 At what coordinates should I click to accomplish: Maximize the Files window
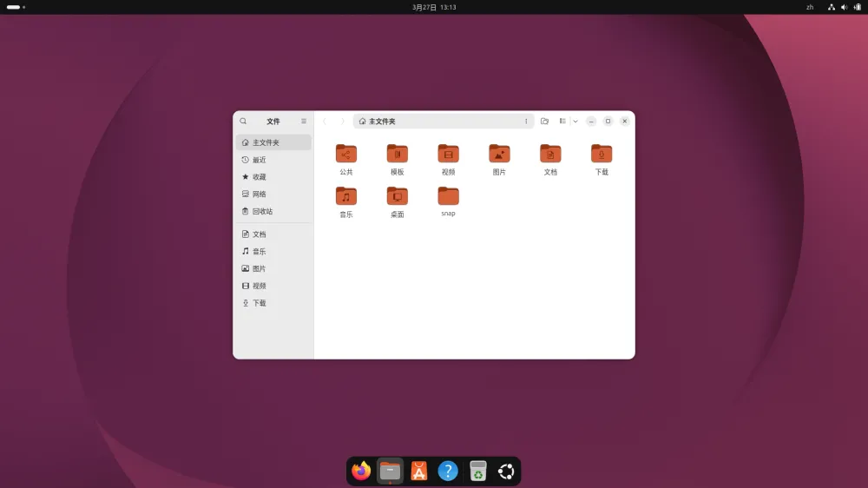[x=608, y=122]
